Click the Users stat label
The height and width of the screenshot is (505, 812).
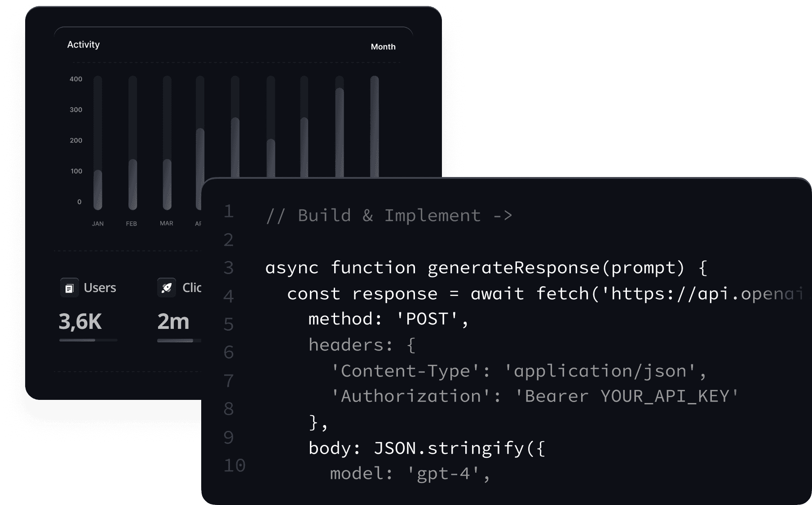point(100,288)
